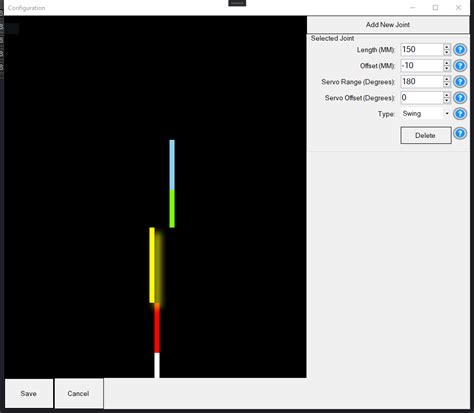This screenshot has height=413, width=474.
Task: Open help for Offset (MM) field
Action: tap(460, 66)
